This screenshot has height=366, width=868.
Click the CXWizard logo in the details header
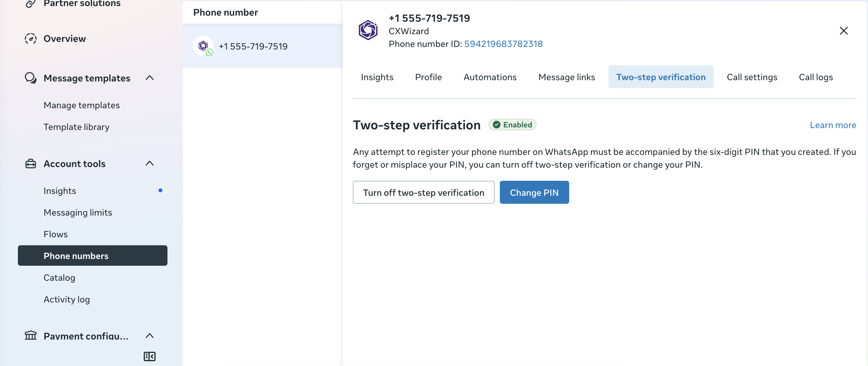coord(368,30)
